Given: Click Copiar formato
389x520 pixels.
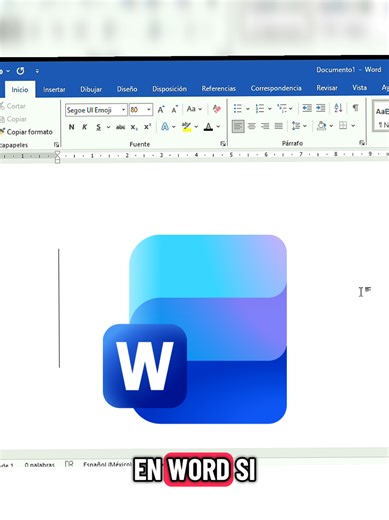Looking at the screenshot, I should [27, 132].
